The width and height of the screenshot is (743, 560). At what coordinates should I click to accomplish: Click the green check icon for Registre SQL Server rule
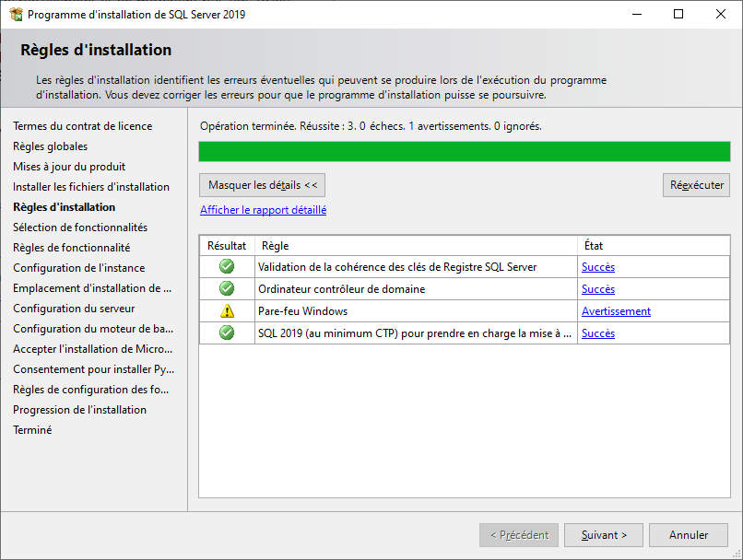click(227, 266)
